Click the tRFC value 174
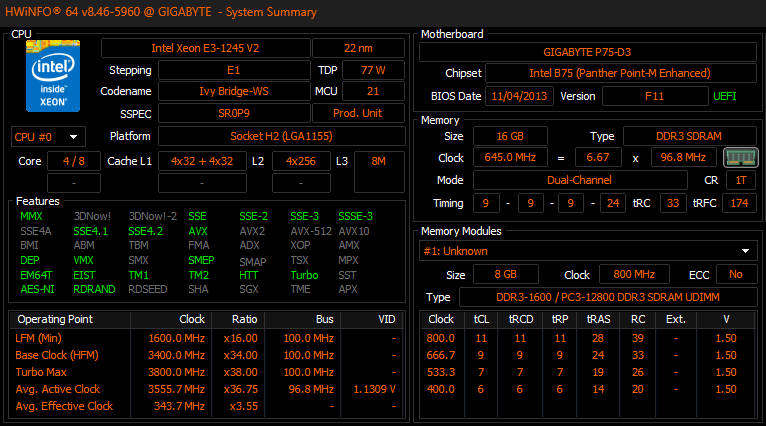The image size is (766, 426). coord(739,203)
